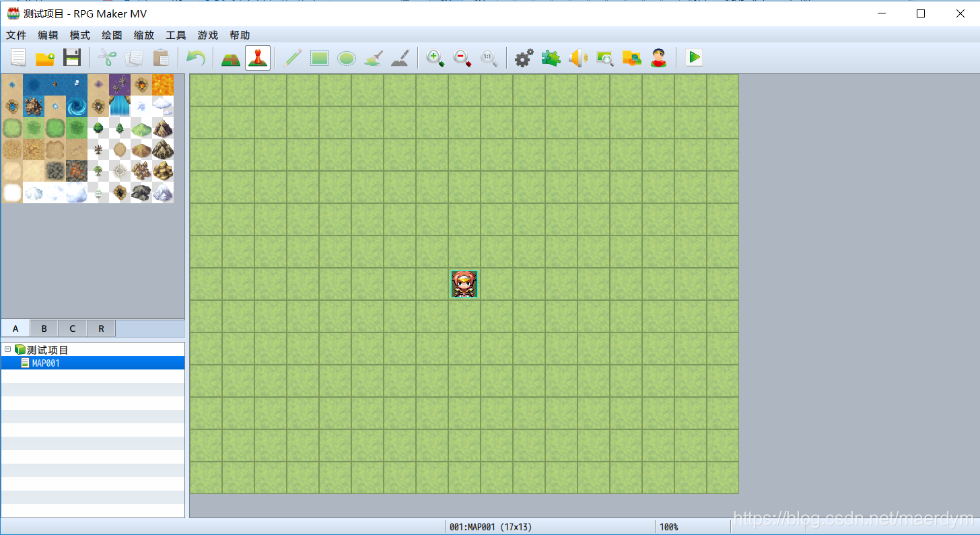
Task: Open the Resource Manager icon
Action: pyautogui.click(x=631, y=58)
